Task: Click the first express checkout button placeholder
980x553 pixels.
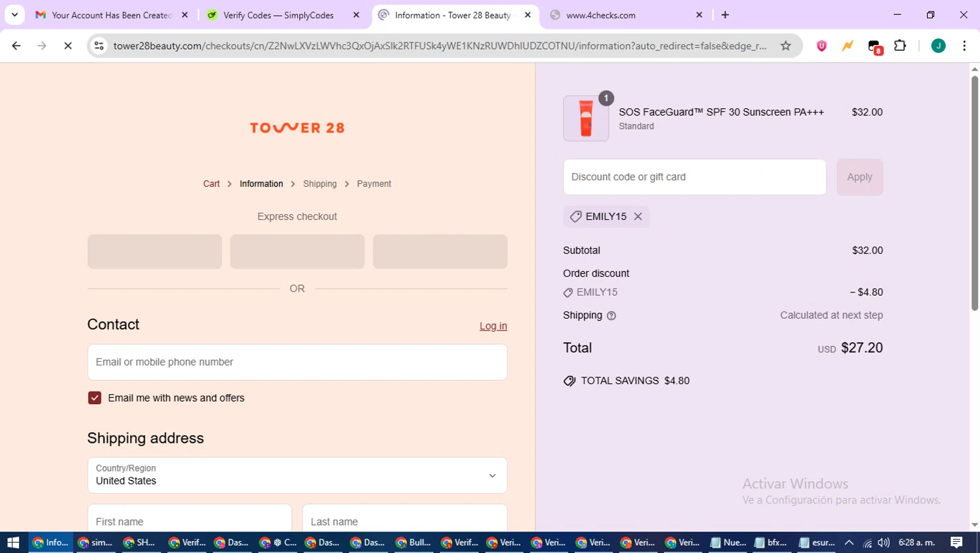Action: click(x=155, y=252)
